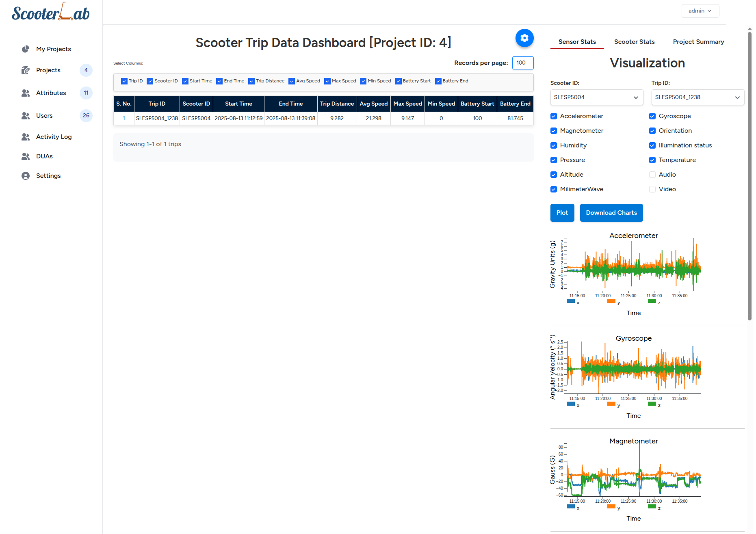The image size is (756, 534).
Task: Click the DUAs sidebar icon
Action: [x=26, y=156]
